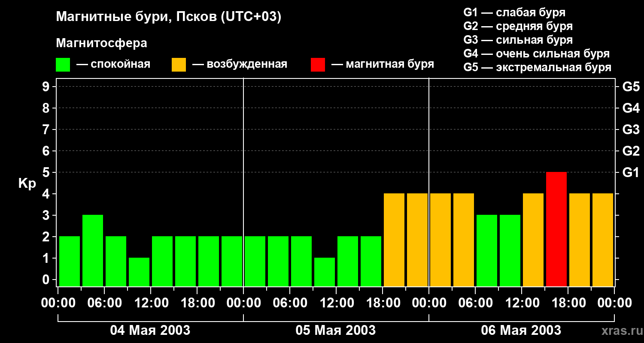Click the "G5 — экстремальная буря" line
The height and width of the screenshot is (343, 644).
point(538,67)
